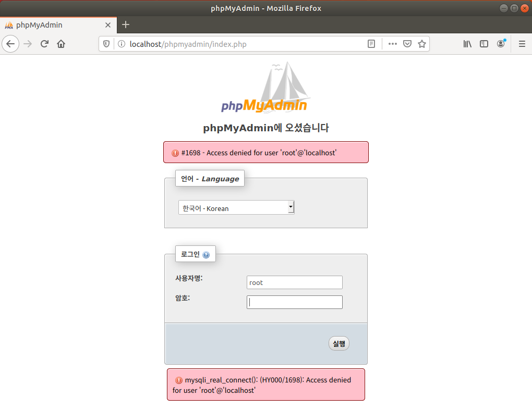
Task: Show site information icon in address bar
Action: 122,44
